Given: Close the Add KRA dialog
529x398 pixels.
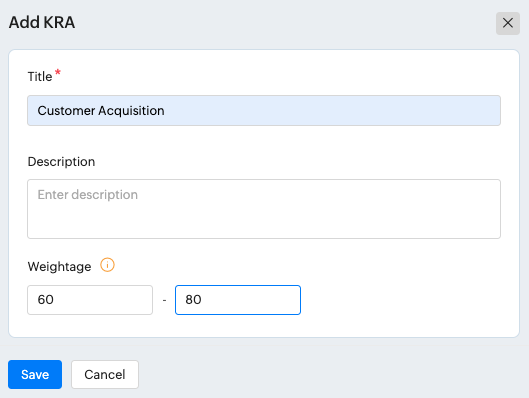Looking at the screenshot, I should point(507,23).
